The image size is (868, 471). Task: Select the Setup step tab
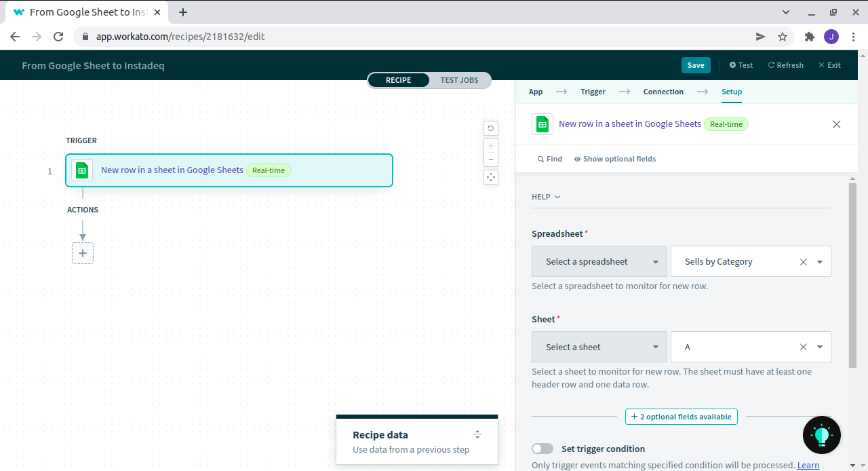click(x=732, y=92)
